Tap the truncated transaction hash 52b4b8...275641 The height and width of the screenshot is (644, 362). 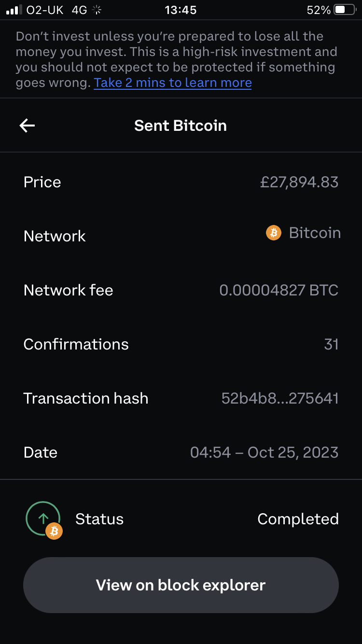pos(279,398)
